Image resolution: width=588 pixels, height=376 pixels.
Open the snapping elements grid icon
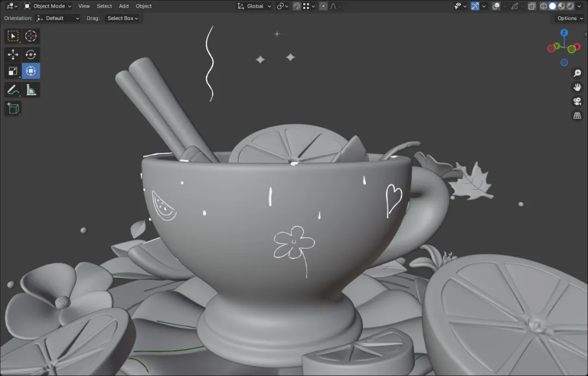point(309,6)
